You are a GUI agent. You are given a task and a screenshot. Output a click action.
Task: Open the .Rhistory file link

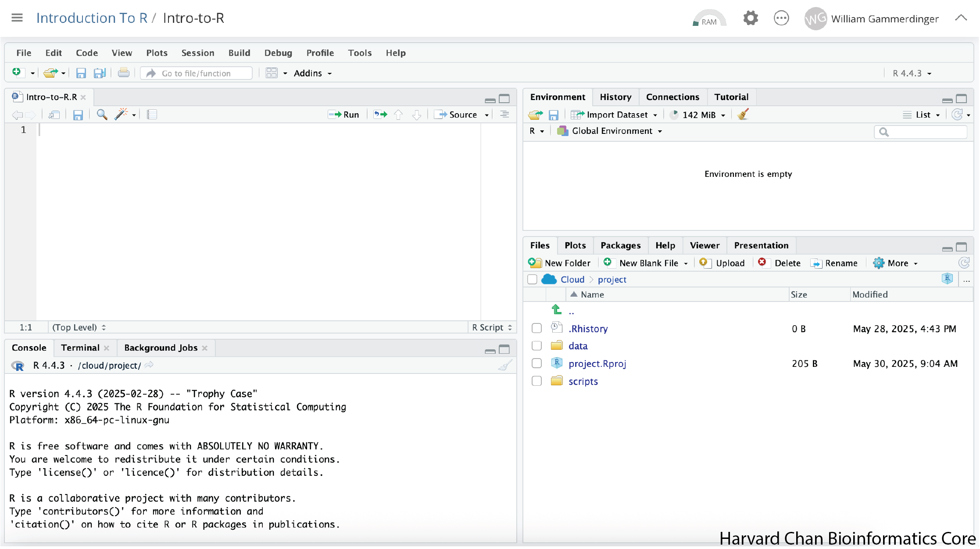point(588,329)
